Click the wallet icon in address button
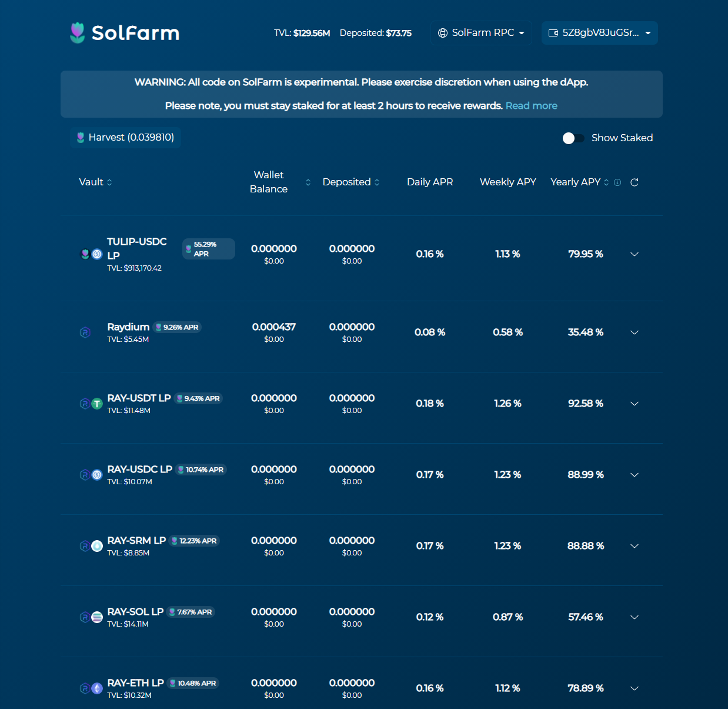This screenshot has height=709, width=728. [x=553, y=33]
